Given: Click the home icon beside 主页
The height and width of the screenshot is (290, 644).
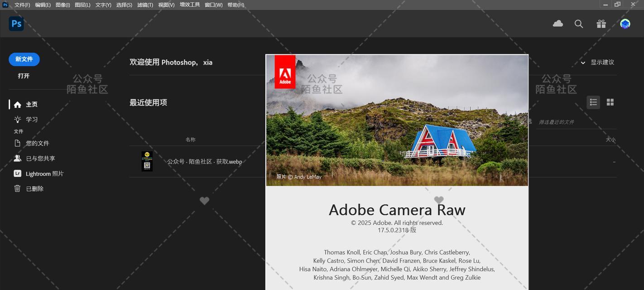Looking at the screenshot, I should [17, 105].
